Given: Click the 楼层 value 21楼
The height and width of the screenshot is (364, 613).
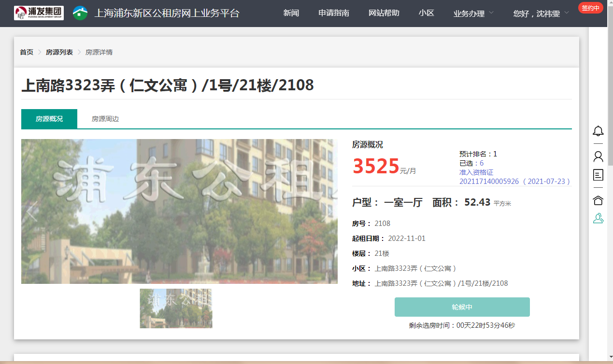Looking at the screenshot, I should point(382,253).
